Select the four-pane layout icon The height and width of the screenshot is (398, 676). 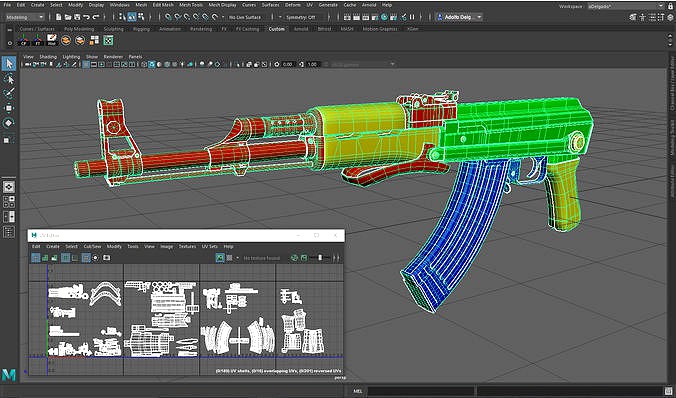coord(9,202)
